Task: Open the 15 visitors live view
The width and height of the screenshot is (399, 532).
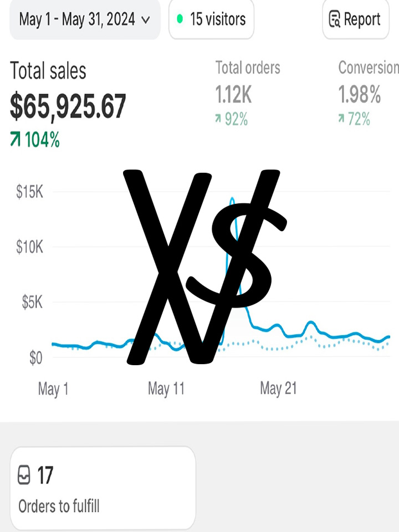Action: tap(211, 19)
